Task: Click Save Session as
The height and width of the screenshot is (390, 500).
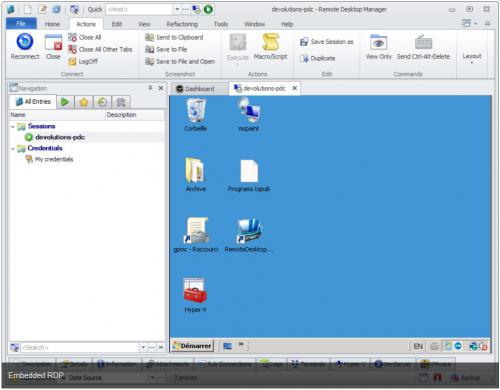Action: [327, 42]
